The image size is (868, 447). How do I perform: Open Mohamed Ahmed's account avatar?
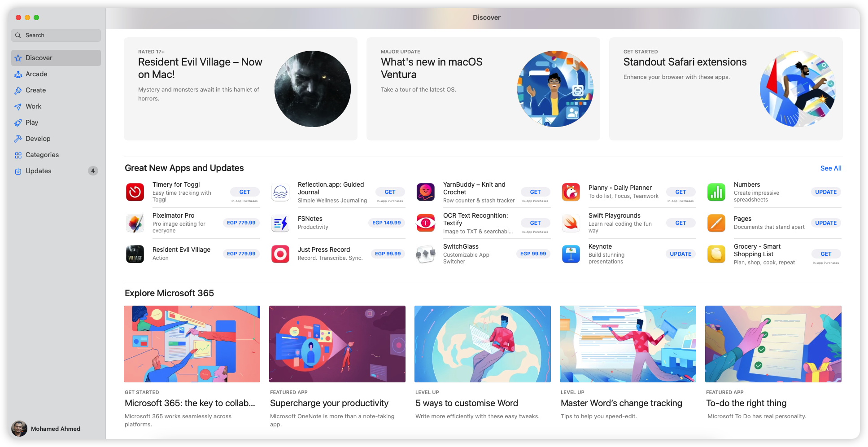point(19,429)
